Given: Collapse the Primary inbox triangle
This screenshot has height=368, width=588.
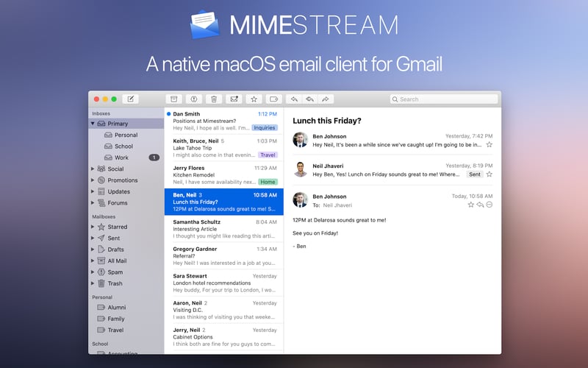Looking at the screenshot, I should 93,124.
